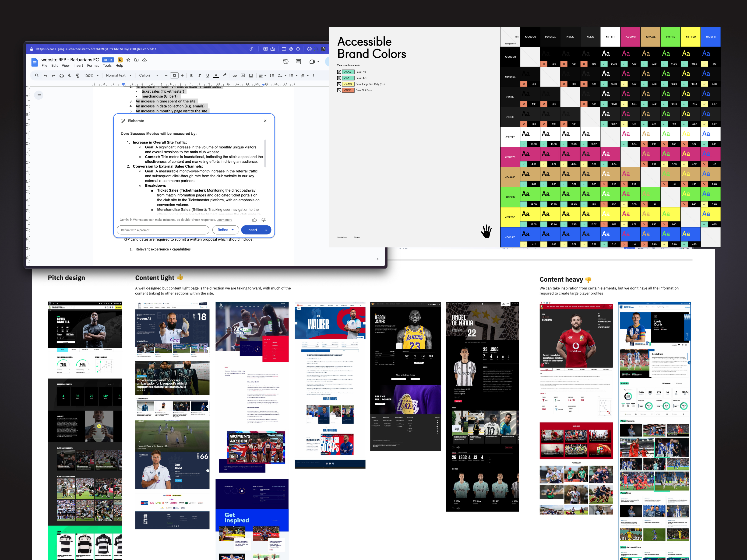The image size is (747, 560).
Task: Star the Barbarians FC document
Action: tap(128, 60)
